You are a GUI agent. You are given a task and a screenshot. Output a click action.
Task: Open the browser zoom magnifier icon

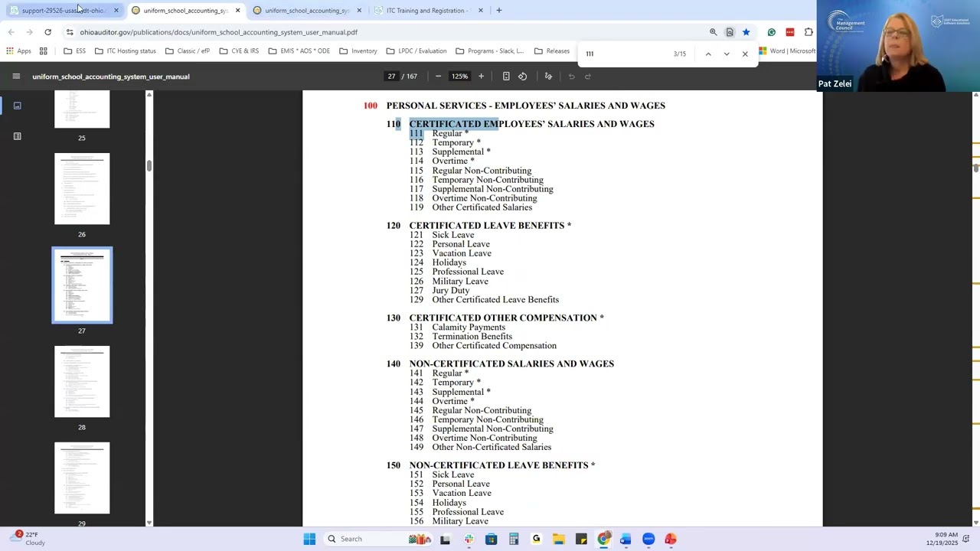(713, 32)
